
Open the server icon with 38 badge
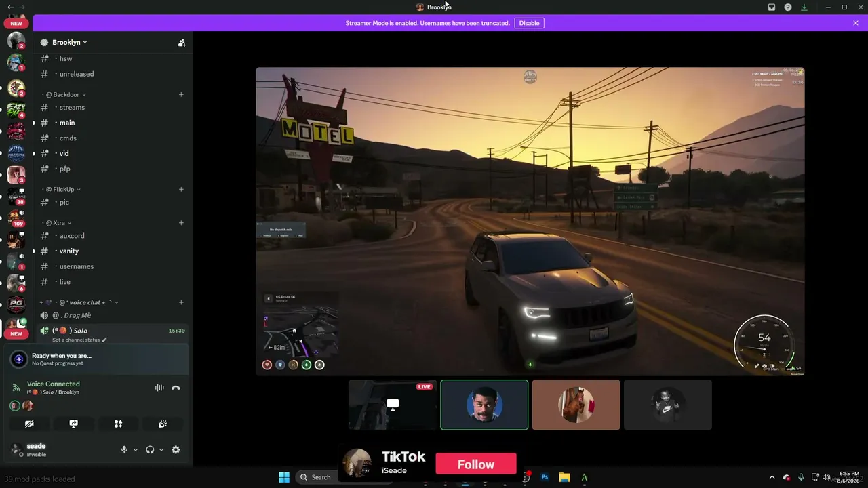pos(16,197)
